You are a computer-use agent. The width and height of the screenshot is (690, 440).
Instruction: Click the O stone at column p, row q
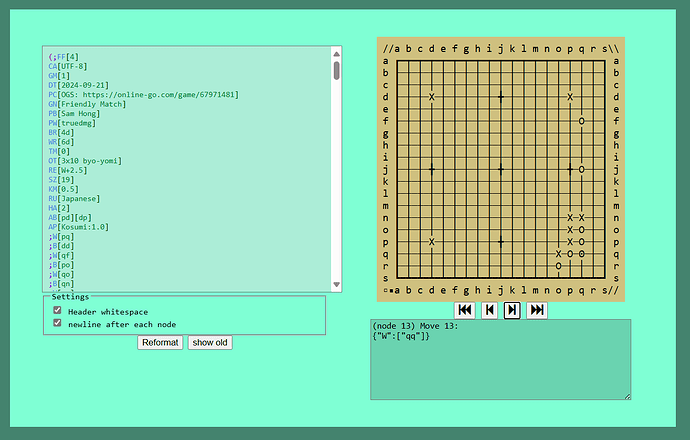tap(570, 254)
